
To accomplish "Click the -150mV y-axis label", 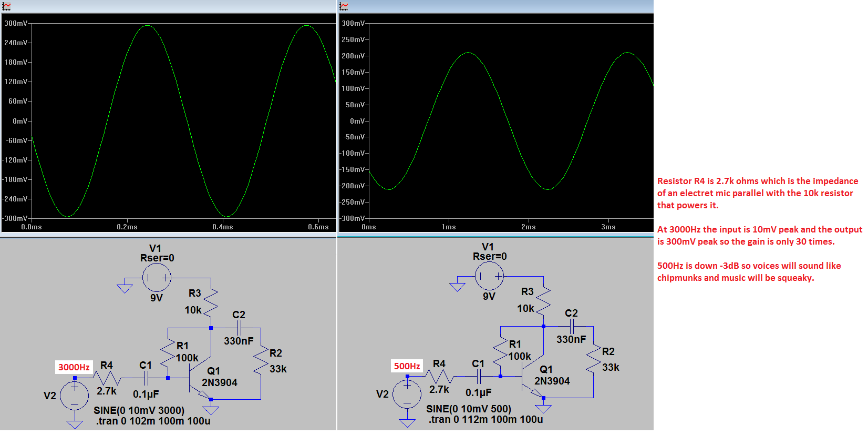I will pos(352,170).
